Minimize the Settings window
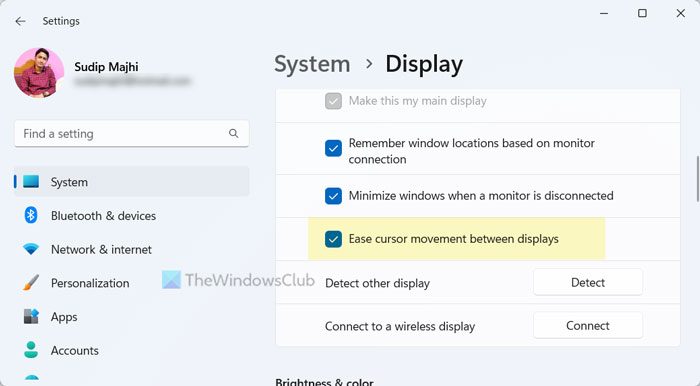The width and height of the screenshot is (700, 386). click(604, 13)
